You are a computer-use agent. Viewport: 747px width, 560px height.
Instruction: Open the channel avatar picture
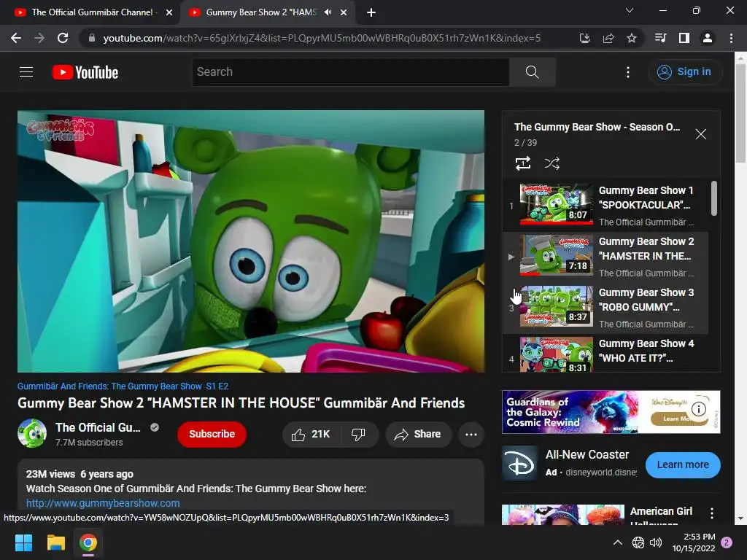32,433
